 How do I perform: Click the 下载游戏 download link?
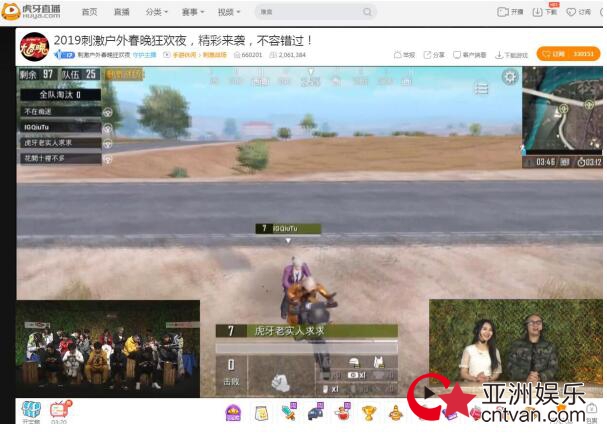[511, 55]
